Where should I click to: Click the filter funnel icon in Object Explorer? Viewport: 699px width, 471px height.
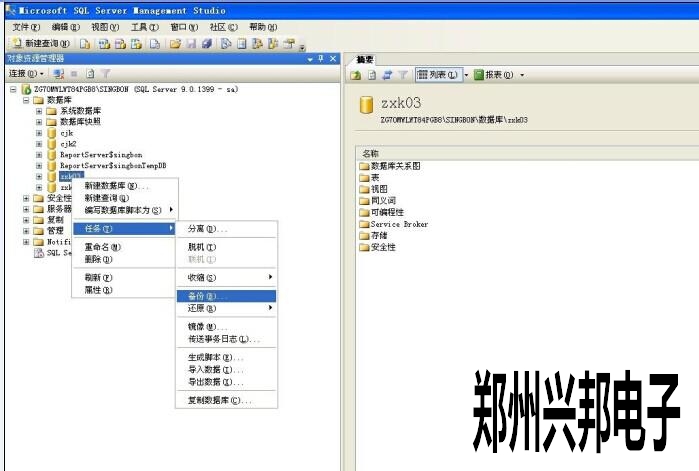pos(106,74)
